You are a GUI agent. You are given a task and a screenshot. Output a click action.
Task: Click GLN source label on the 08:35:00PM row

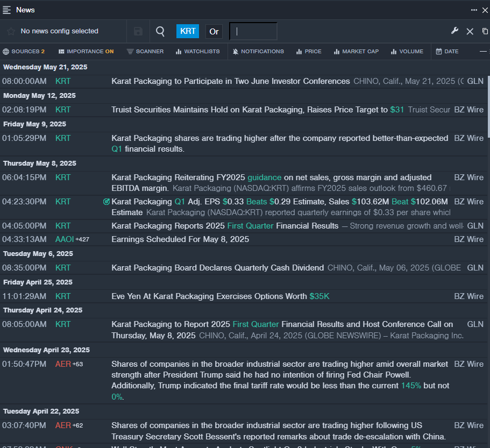(475, 268)
